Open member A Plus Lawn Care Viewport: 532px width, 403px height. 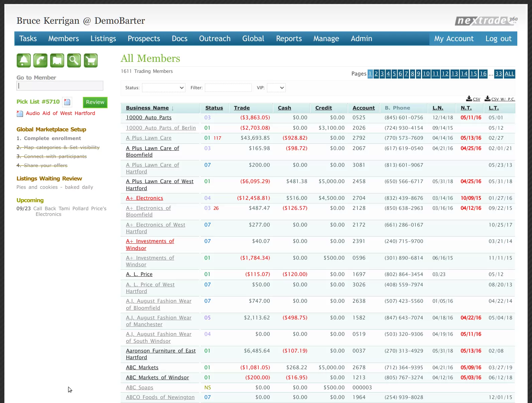(149, 138)
